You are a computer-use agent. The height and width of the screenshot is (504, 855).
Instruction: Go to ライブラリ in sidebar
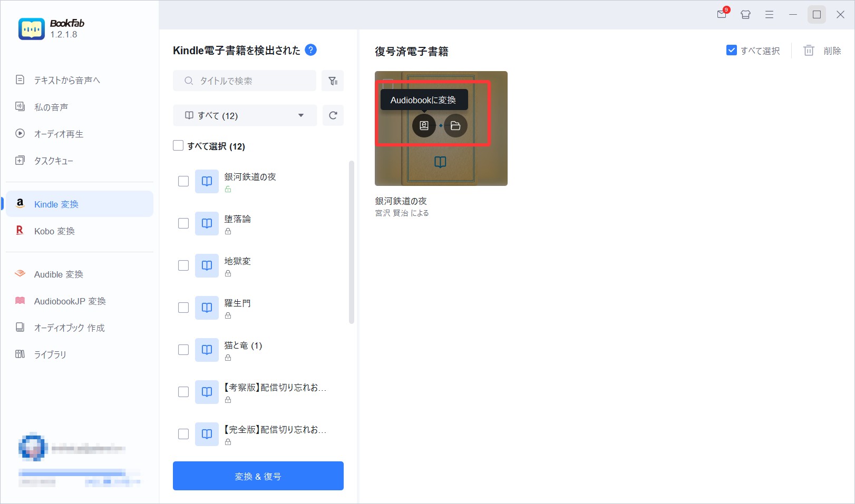(x=50, y=354)
